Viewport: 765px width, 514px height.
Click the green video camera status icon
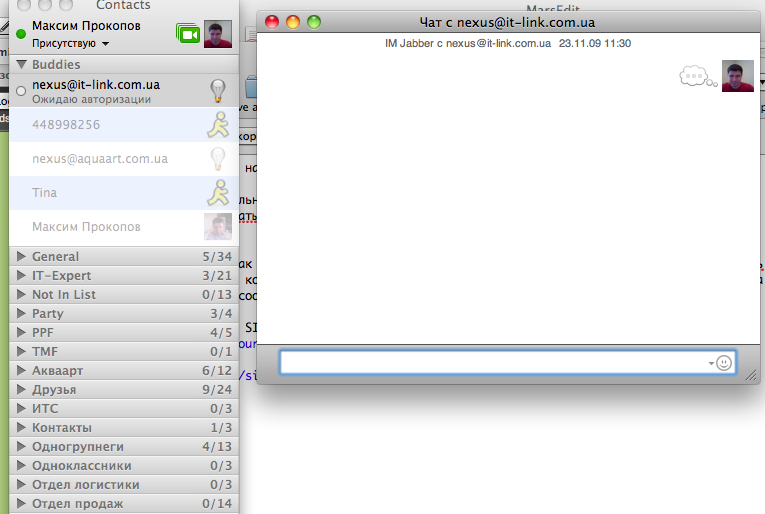click(x=188, y=34)
